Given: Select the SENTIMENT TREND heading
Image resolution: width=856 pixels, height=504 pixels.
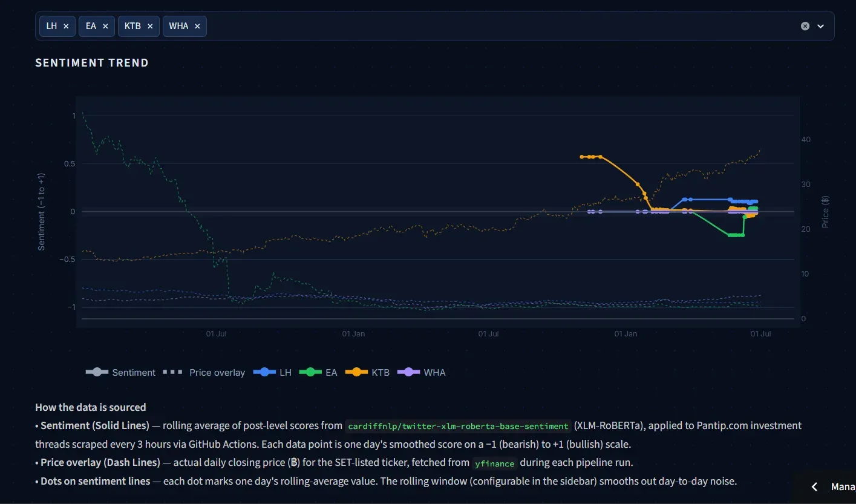Looking at the screenshot, I should [92, 63].
